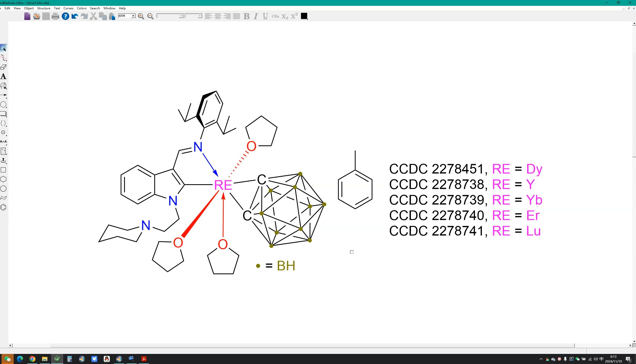The height and width of the screenshot is (364, 636).
Task: Select the circled minus chemical symbol tool
Action: (x=3, y=132)
